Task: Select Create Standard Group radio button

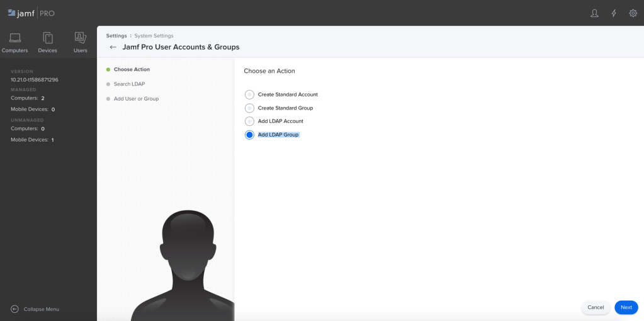Action: [x=249, y=108]
